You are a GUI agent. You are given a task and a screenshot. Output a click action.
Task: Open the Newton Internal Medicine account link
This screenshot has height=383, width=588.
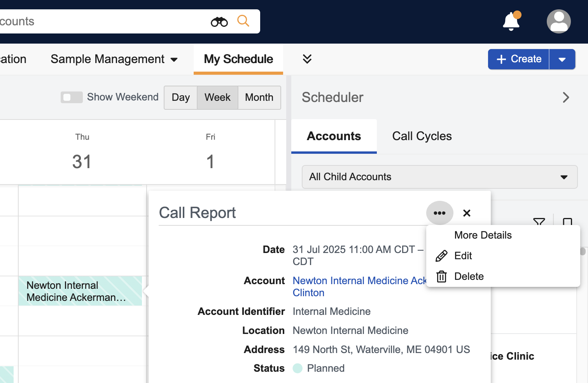pyautogui.click(x=359, y=281)
